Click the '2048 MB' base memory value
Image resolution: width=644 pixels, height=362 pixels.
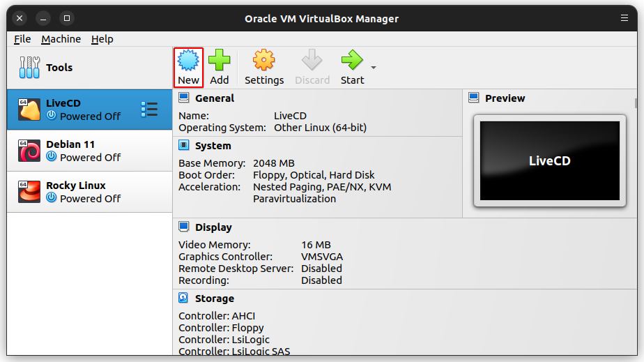pos(273,163)
